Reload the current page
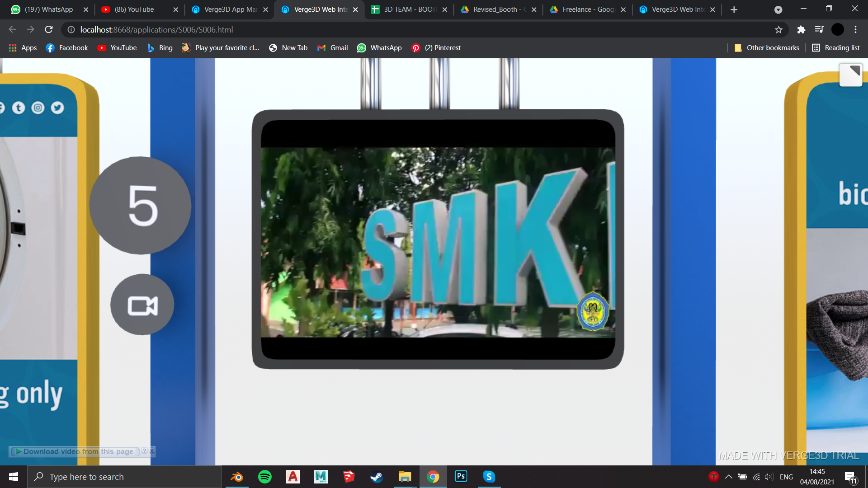The width and height of the screenshot is (868, 488). tap(49, 29)
